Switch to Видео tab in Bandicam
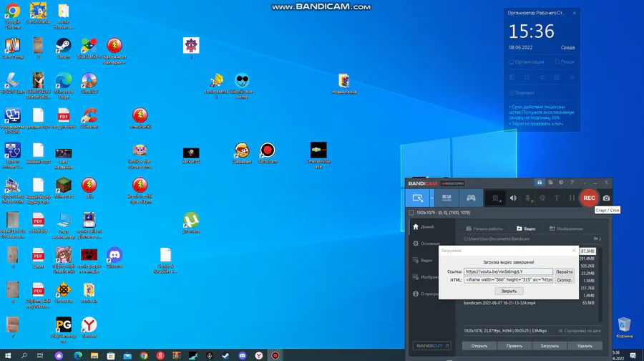 pyautogui.click(x=526, y=228)
